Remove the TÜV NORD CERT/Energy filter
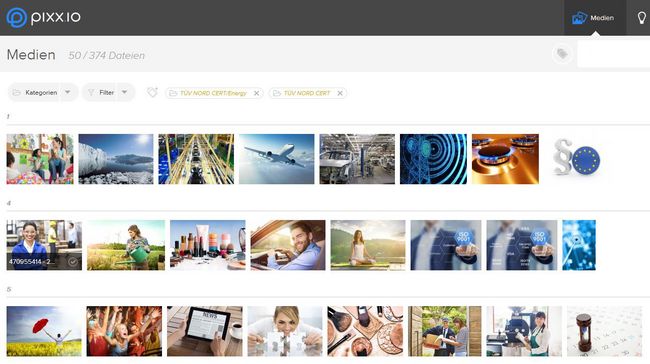 point(257,93)
